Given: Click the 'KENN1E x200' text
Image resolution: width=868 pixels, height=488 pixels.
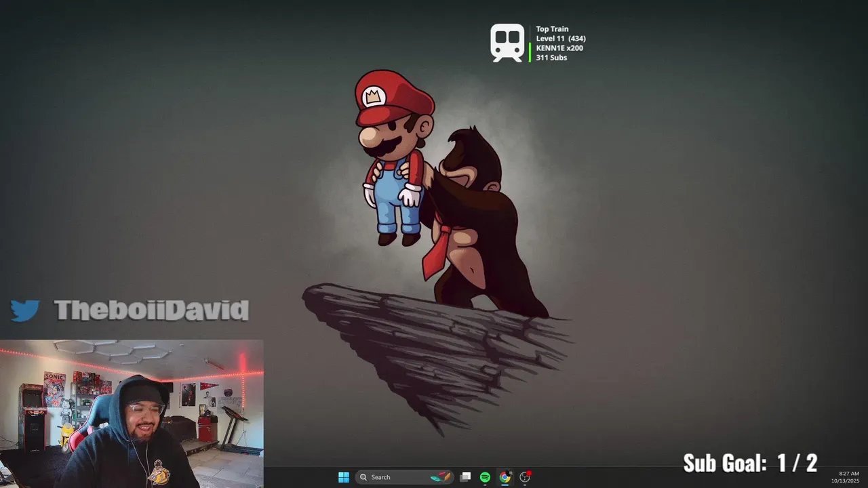Looking at the screenshot, I should [x=559, y=48].
